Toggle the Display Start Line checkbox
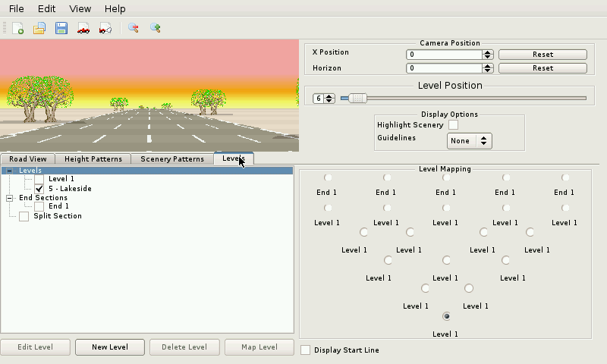607x364 pixels. pos(306,350)
